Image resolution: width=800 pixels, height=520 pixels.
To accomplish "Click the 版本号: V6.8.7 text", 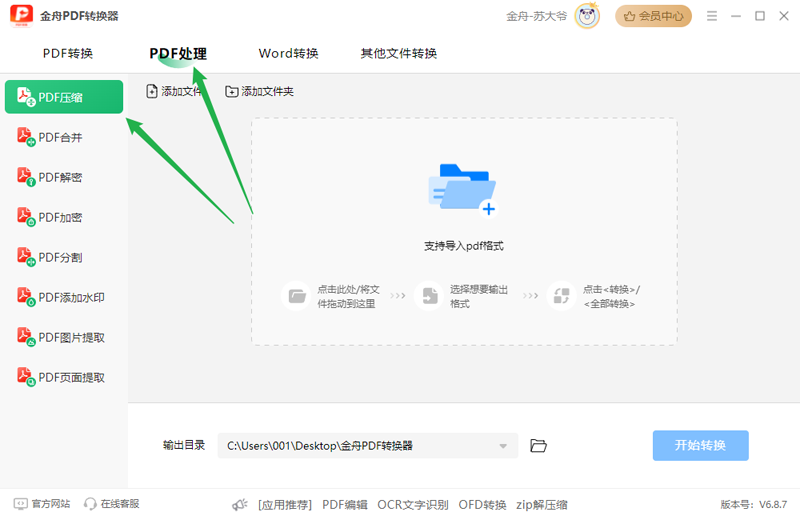I will [754, 505].
